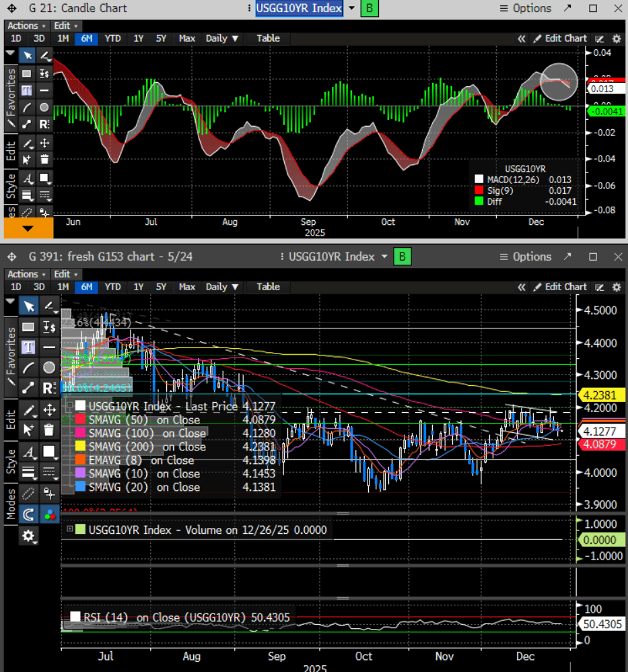Switch lower chart to 1Y range
Image resolution: width=628 pixels, height=672 pixels.
(x=138, y=287)
